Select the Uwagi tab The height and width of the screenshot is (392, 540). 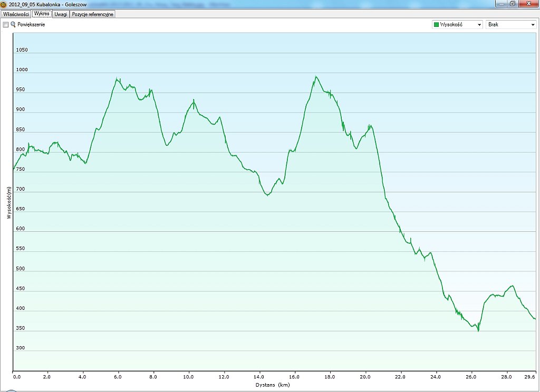click(x=61, y=14)
